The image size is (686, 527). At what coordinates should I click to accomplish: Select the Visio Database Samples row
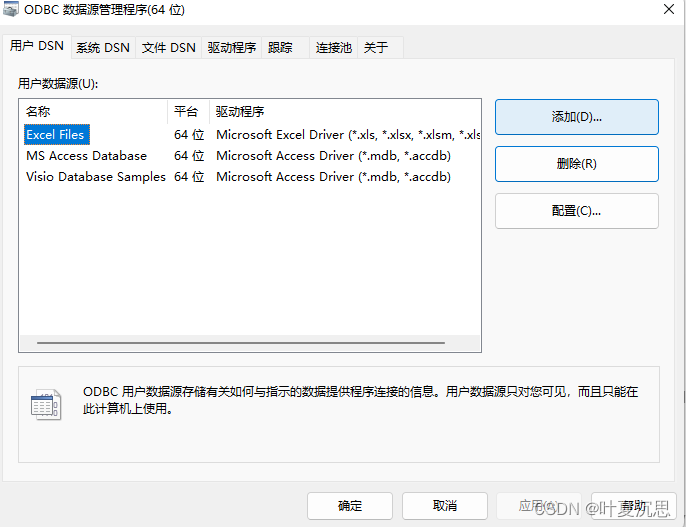point(250,177)
